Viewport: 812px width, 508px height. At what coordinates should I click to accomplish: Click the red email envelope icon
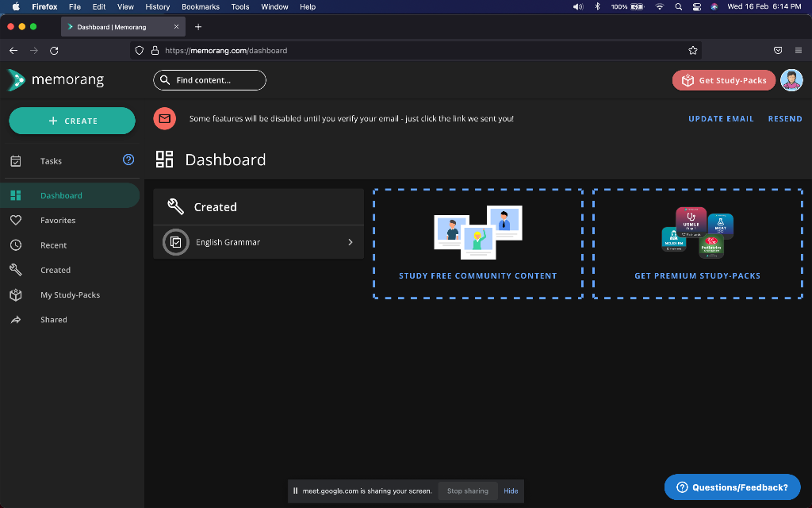click(x=164, y=118)
